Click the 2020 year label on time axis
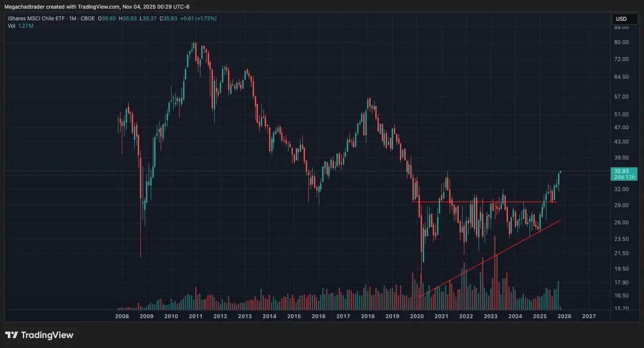 point(417,317)
